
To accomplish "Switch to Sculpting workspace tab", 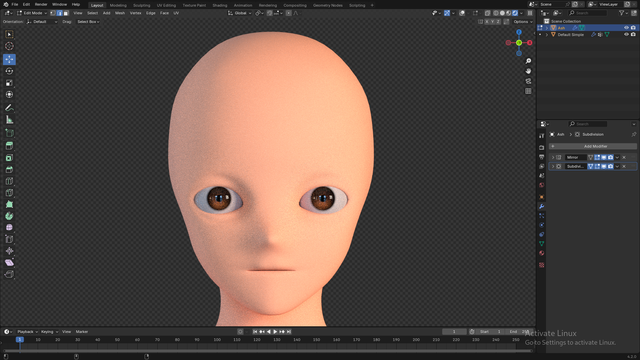I will [x=142, y=5].
